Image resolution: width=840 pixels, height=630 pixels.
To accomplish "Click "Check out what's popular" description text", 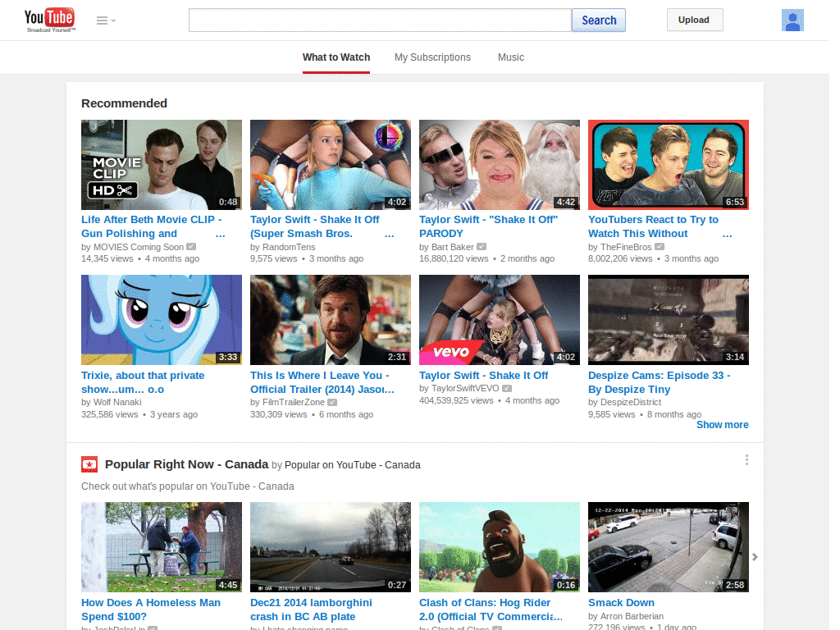I will (x=188, y=486).
